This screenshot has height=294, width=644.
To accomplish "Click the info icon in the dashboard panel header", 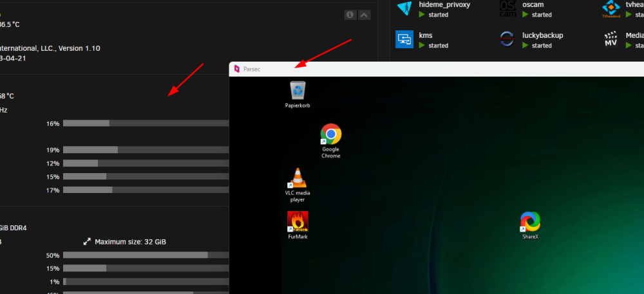I will click(x=350, y=15).
